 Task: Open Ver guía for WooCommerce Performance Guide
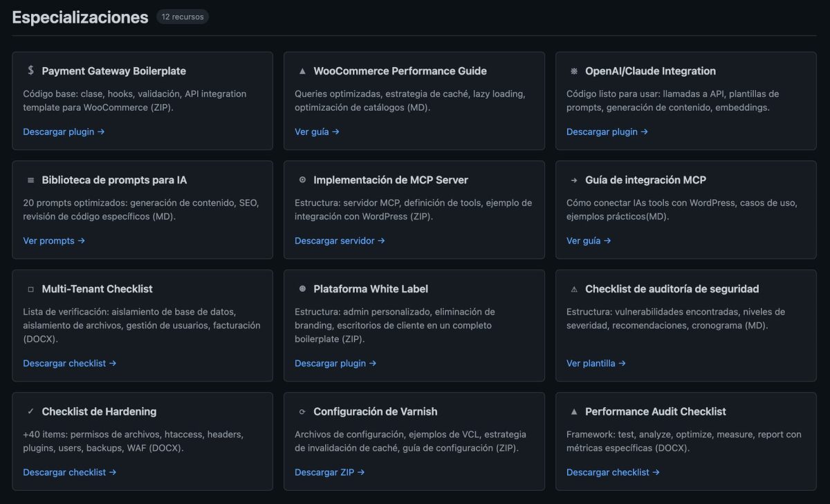pos(317,131)
